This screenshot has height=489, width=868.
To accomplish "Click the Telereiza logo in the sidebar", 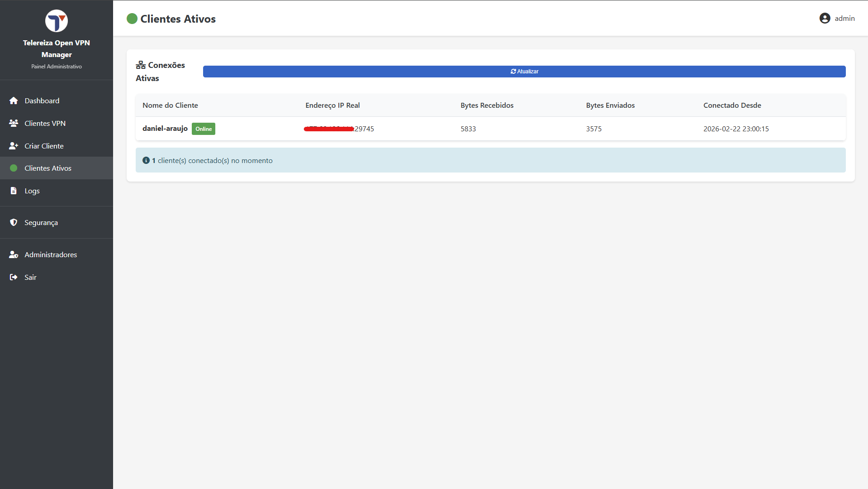I will (x=57, y=21).
